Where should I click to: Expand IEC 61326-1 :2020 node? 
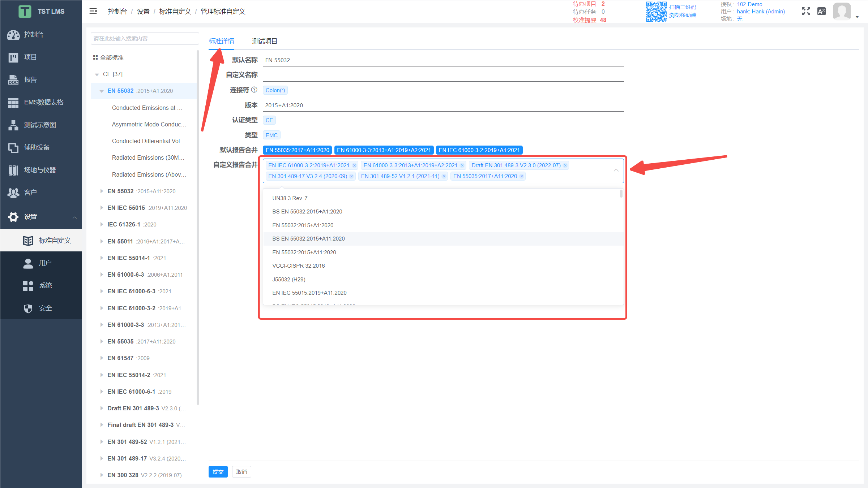(x=102, y=224)
